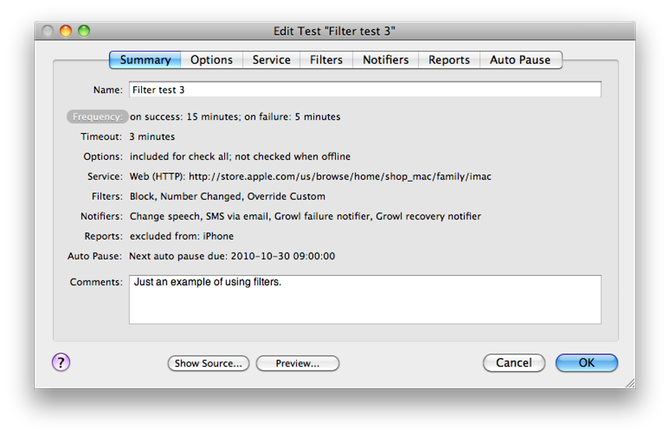Click the yellow minimize window button
The width and height of the screenshot is (670, 436).
pos(66,31)
